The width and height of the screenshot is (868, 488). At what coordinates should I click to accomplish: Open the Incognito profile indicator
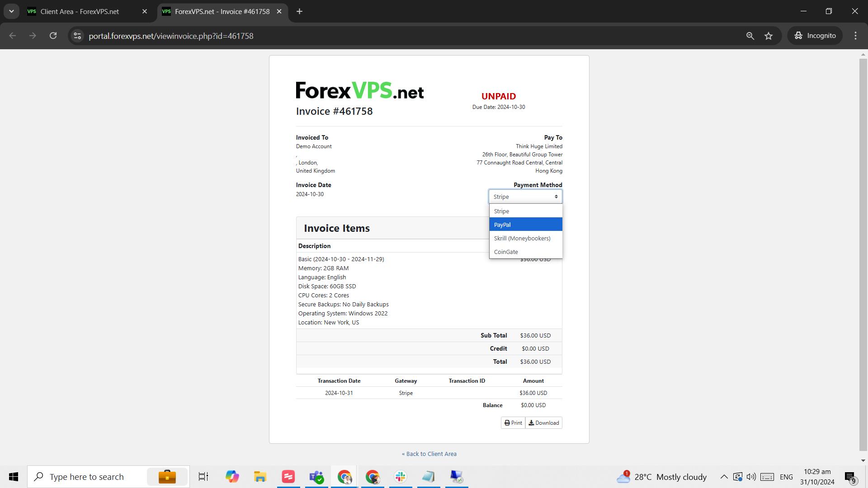[x=816, y=36]
